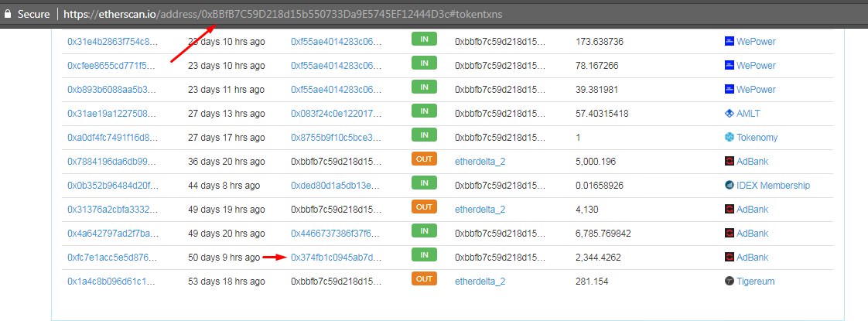Open etherdelta_2 link in 5,000.196 row
The width and height of the screenshot is (868, 321).
pos(480,162)
